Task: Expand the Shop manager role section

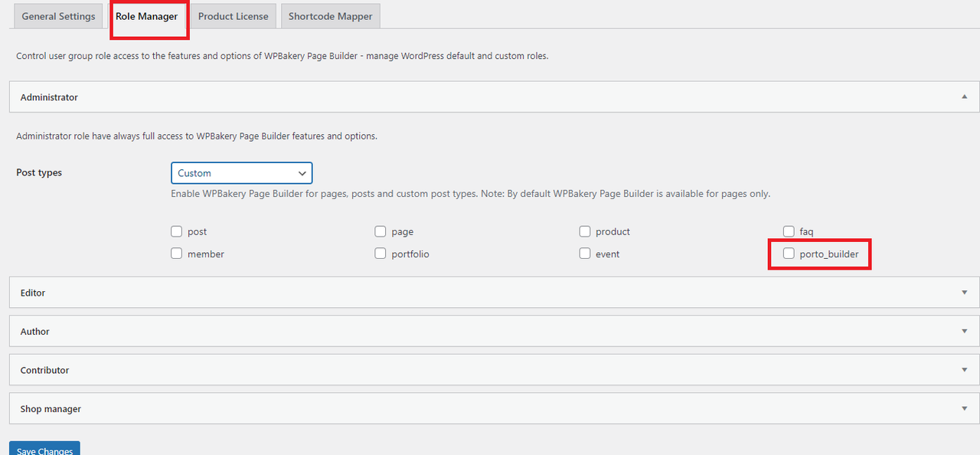Action: click(495, 408)
